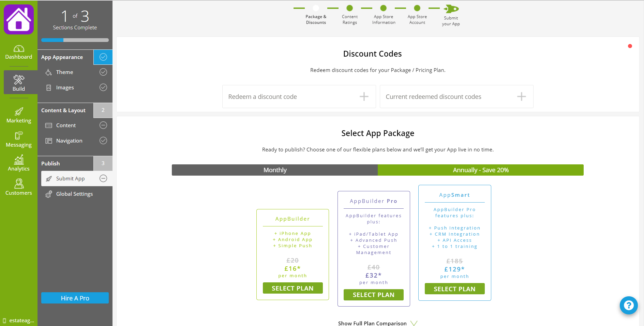Click the estateag... device icon
The width and height of the screenshot is (644, 326).
click(x=4, y=321)
